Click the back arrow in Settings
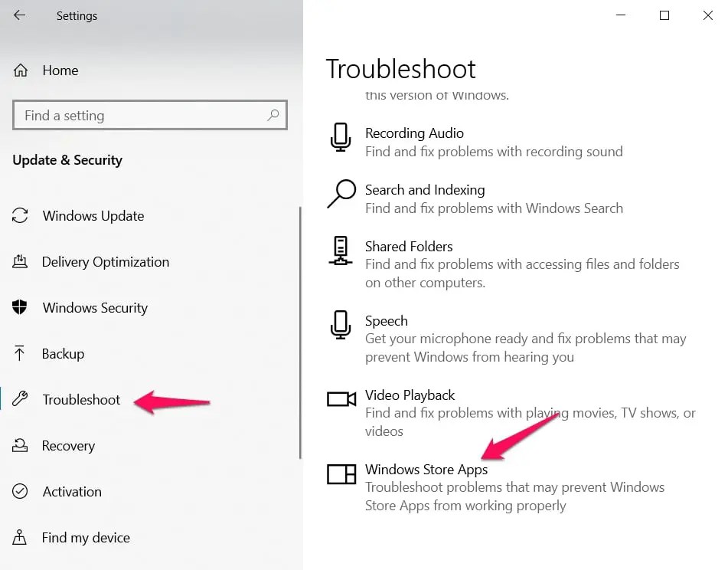728x570 pixels. click(x=19, y=15)
